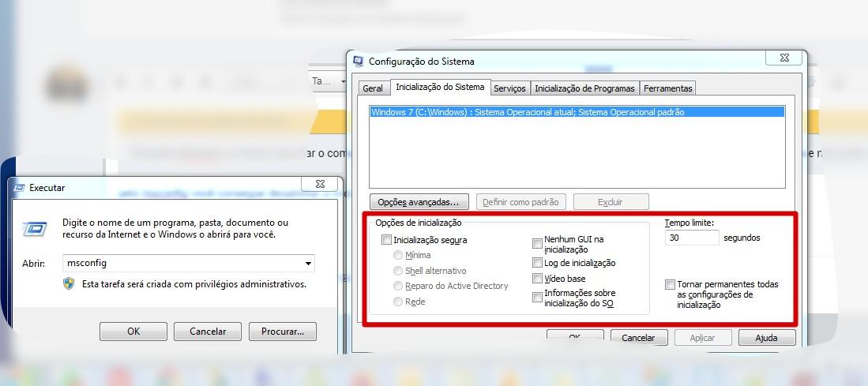868x386 pixels.
Task: Click the Executar title bar icon
Action: point(18,188)
